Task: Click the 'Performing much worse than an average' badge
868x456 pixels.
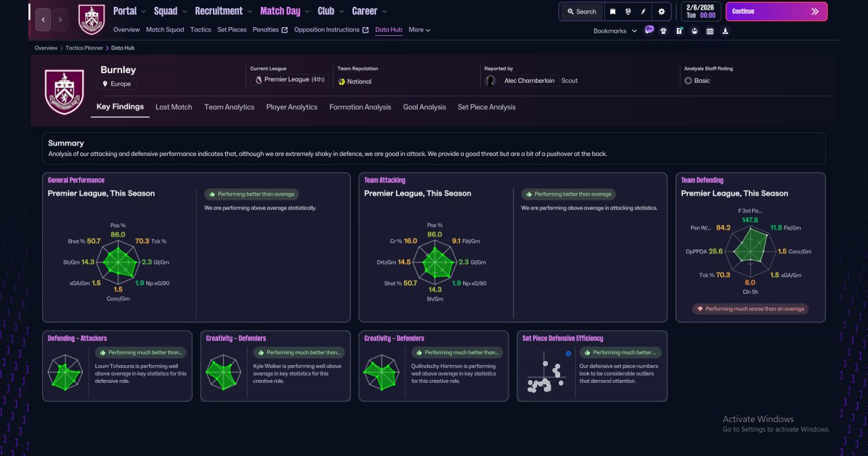Action: pos(750,309)
